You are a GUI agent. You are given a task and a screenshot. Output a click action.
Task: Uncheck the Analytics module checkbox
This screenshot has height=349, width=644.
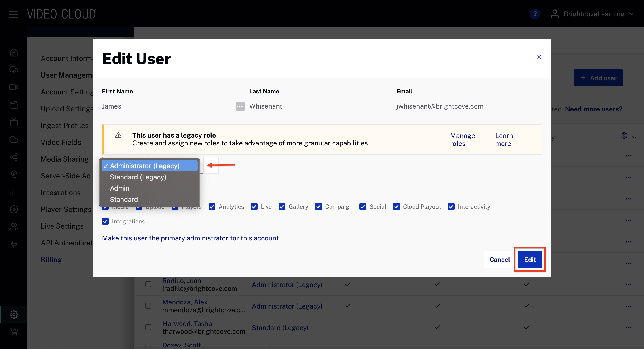pos(212,206)
